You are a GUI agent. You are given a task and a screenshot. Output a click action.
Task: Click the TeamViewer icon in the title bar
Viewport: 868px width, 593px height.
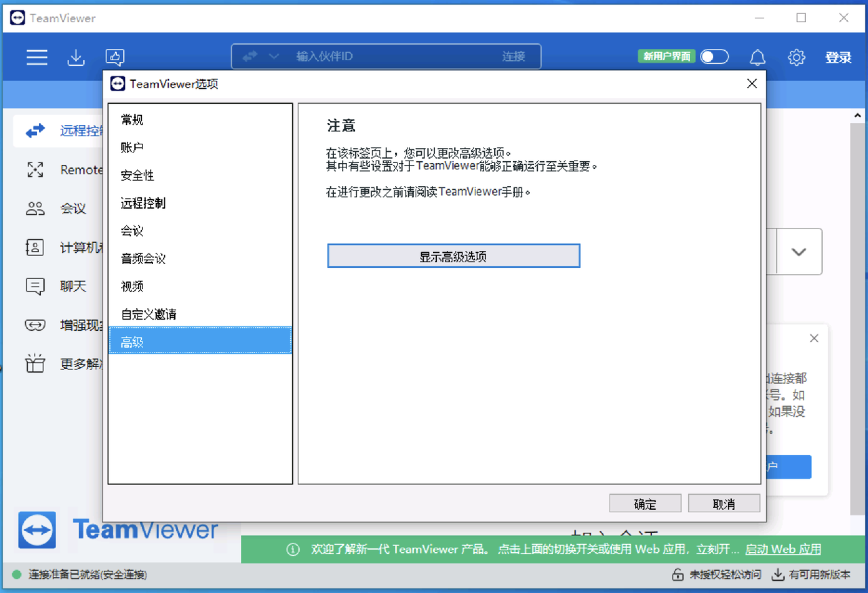click(x=17, y=18)
